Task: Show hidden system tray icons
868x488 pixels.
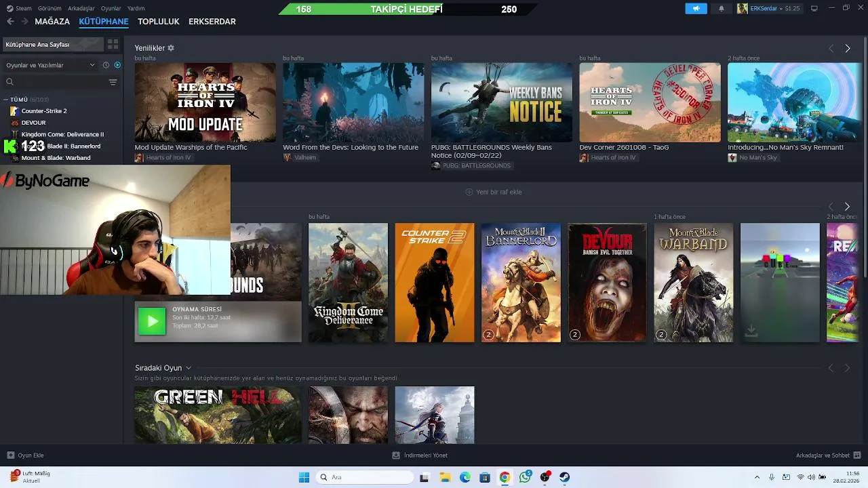Action: tap(757, 477)
